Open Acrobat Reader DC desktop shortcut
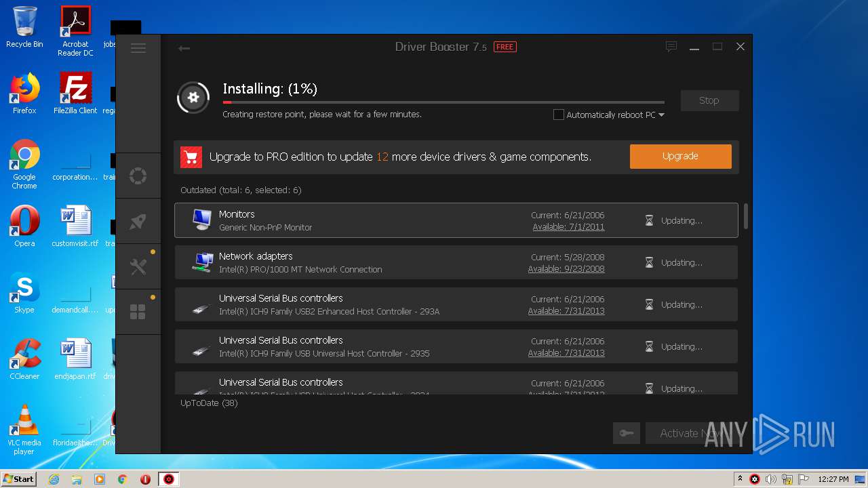868x488 pixels. 75,30
